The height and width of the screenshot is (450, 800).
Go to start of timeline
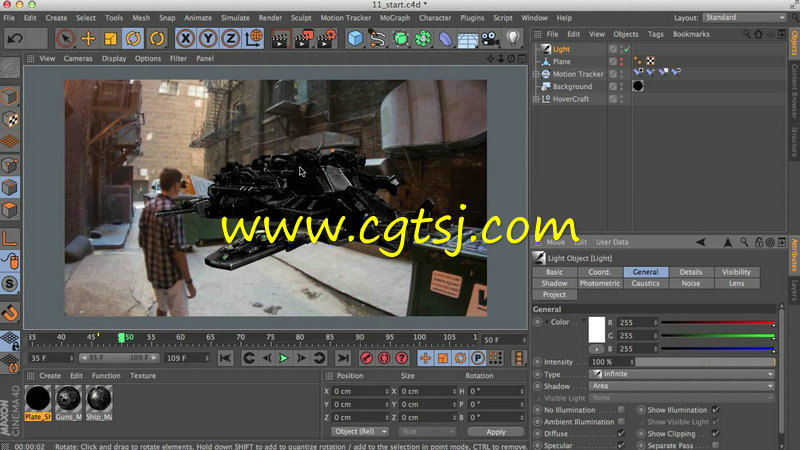(226, 358)
